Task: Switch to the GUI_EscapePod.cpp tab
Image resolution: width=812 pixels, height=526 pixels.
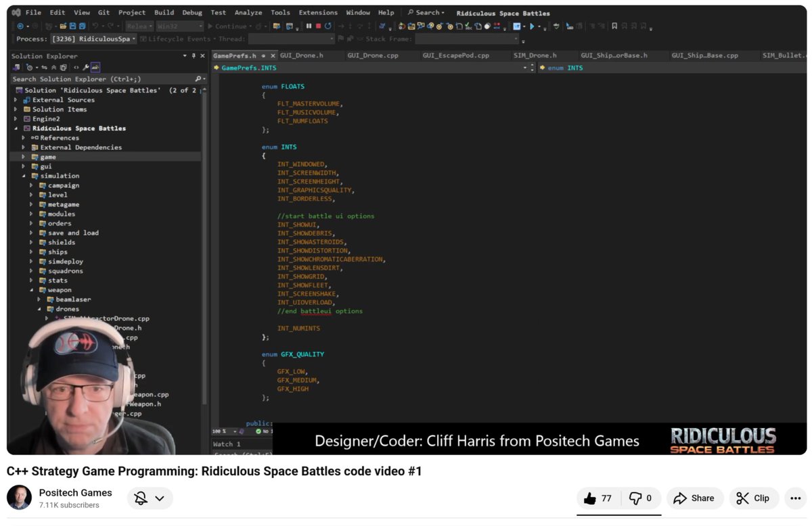Action: pos(455,55)
